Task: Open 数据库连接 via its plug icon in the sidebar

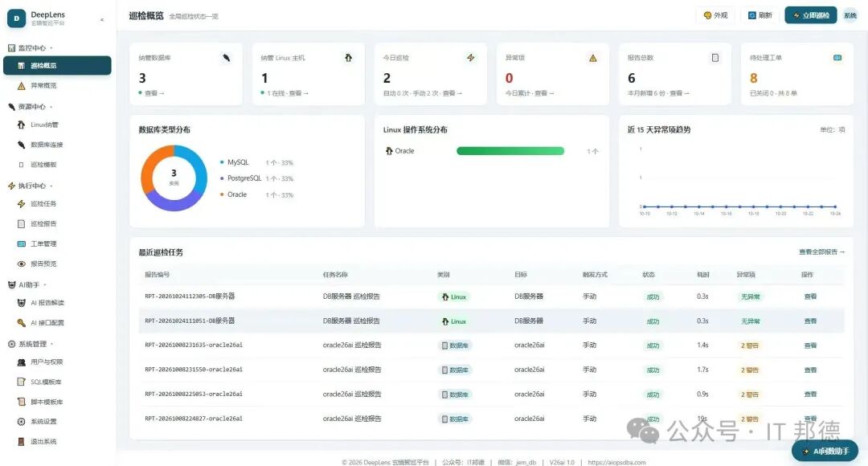Action: (x=21, y=145)
